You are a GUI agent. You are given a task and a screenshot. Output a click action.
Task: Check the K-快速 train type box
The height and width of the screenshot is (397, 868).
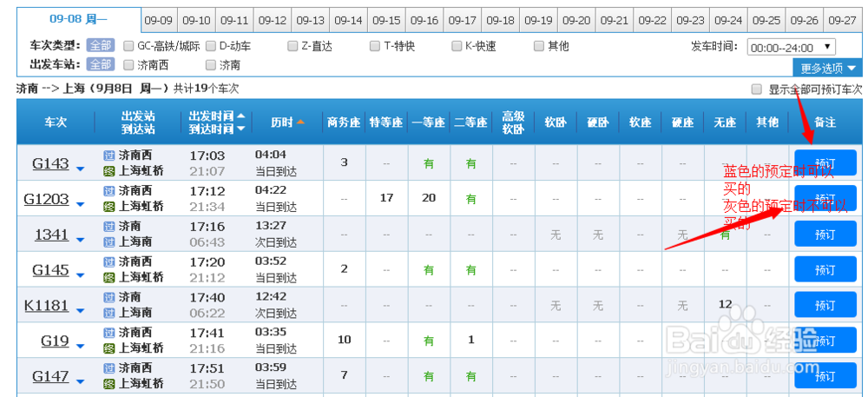[x=457, y=46]
